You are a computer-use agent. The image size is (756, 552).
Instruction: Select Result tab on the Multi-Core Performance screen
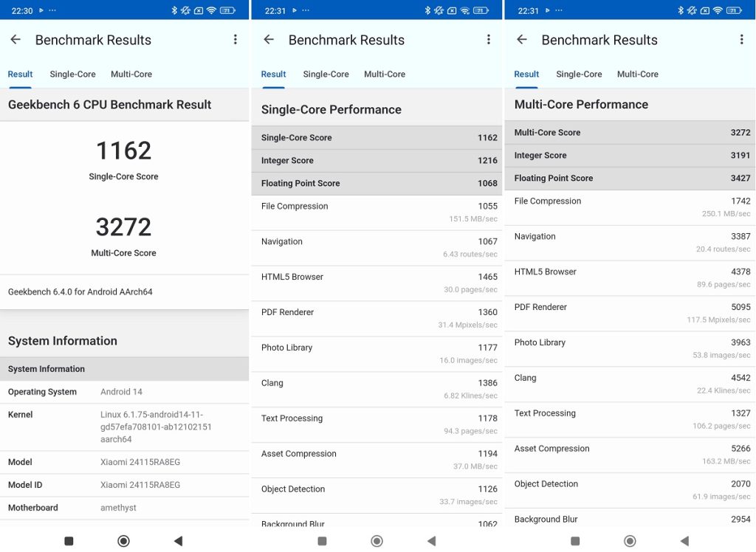(x=526, y=75)
